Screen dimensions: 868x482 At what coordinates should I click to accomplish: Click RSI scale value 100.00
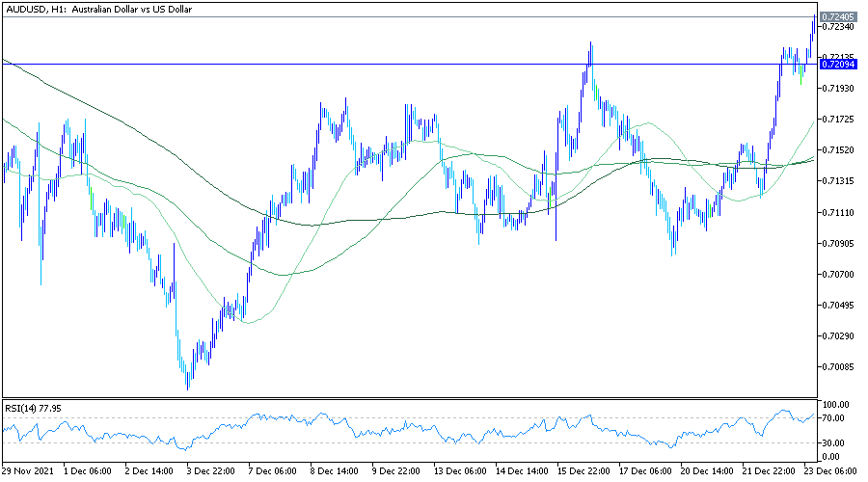(x=833, y=405)
